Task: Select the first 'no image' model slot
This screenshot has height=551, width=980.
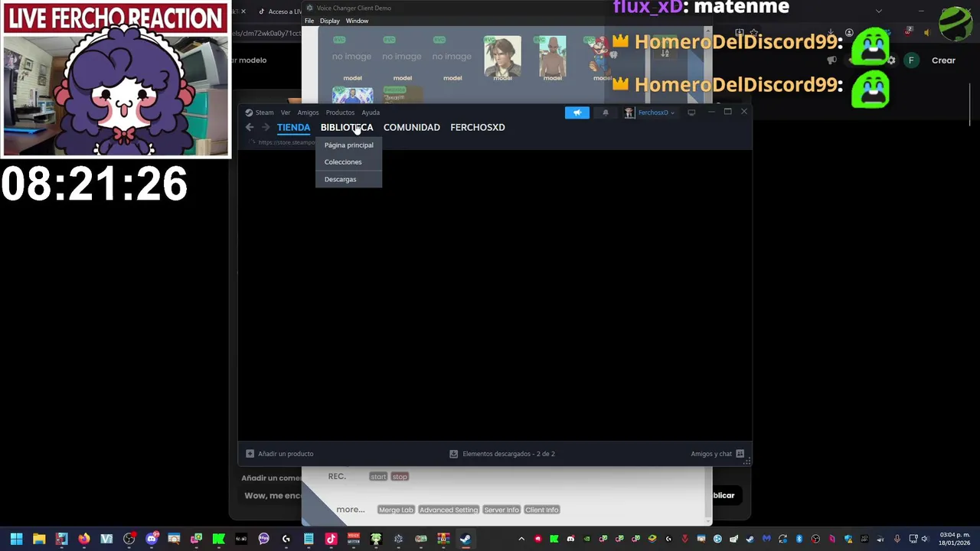Action: pyautogui.click(x=351, y=58)
